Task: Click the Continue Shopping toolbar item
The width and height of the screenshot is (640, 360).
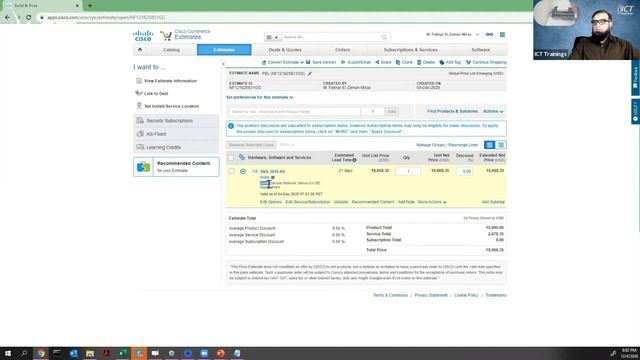Action: tap(486, 62)
